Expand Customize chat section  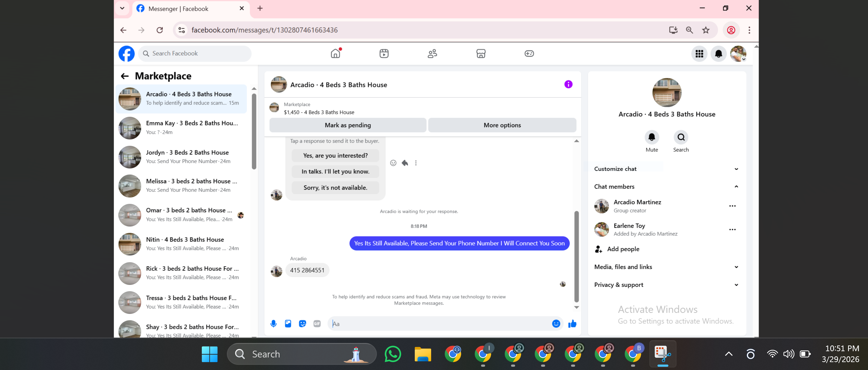tap(666, 169)
